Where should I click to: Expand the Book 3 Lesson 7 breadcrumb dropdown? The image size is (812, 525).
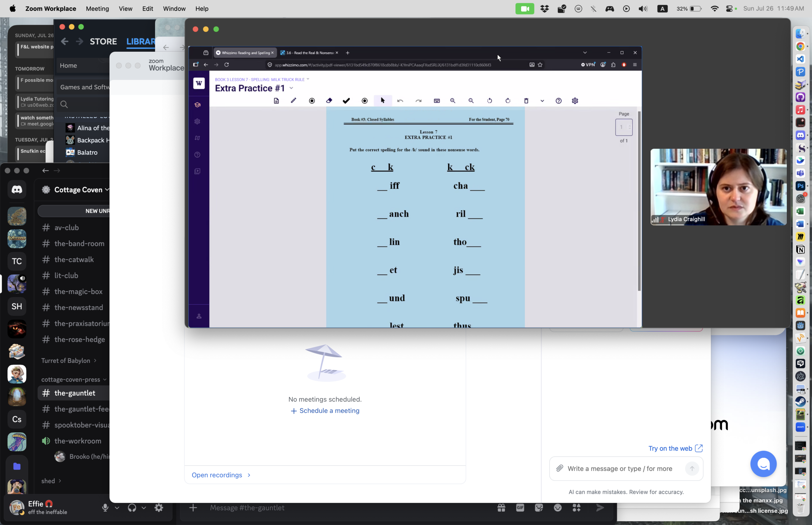[x=308, y=79]
